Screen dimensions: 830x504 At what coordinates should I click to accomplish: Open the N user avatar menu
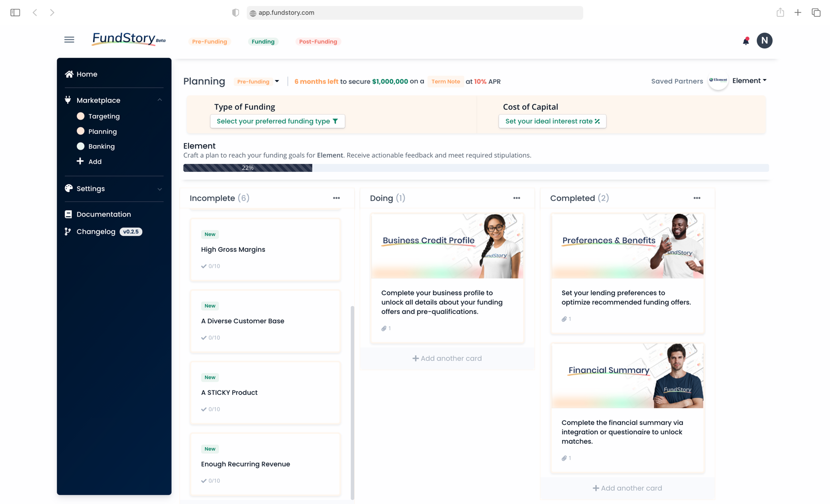(x=764, y=40)
